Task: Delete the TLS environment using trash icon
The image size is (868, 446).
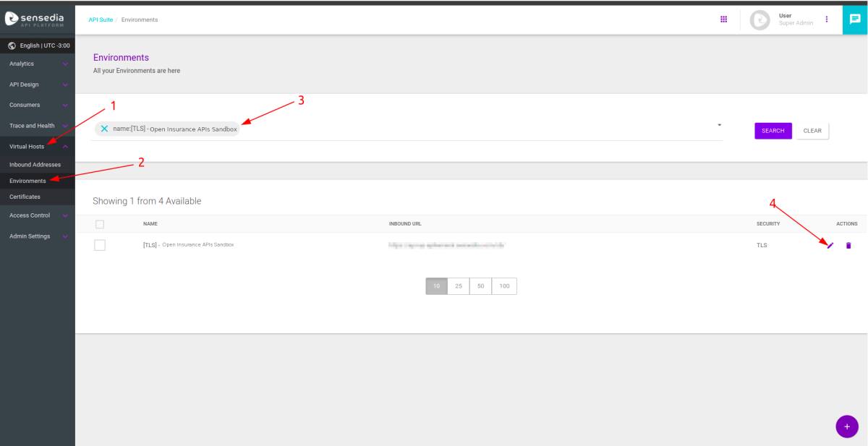Action: click(x=848, y=246)
